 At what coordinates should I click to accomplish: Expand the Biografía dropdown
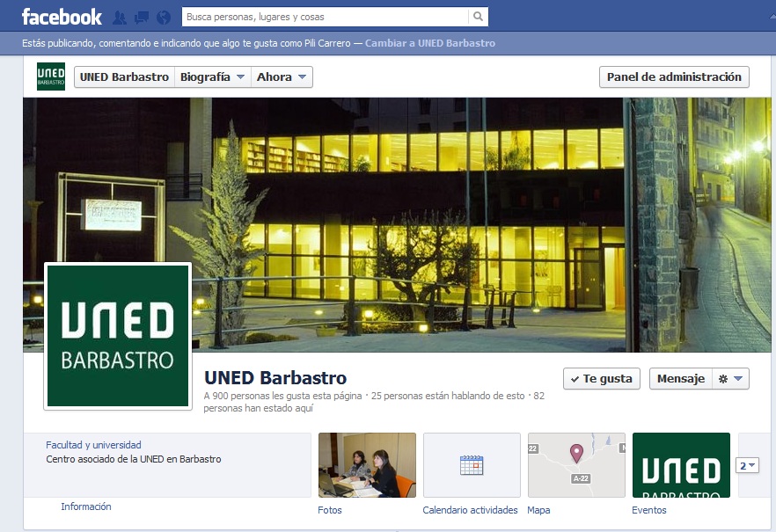(x=212, y=77)
